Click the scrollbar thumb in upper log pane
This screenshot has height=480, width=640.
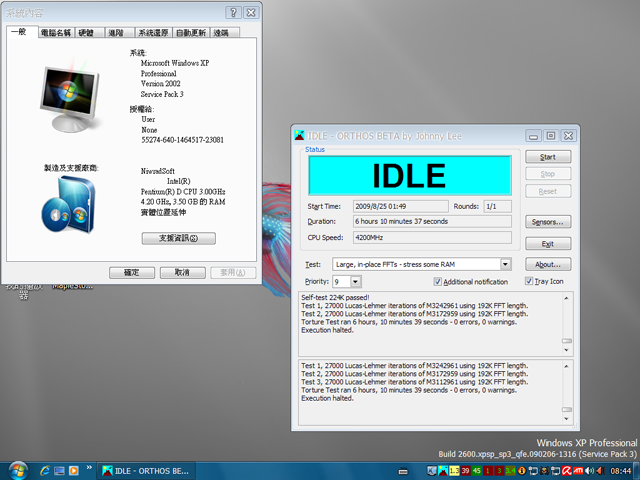[567, 341]
